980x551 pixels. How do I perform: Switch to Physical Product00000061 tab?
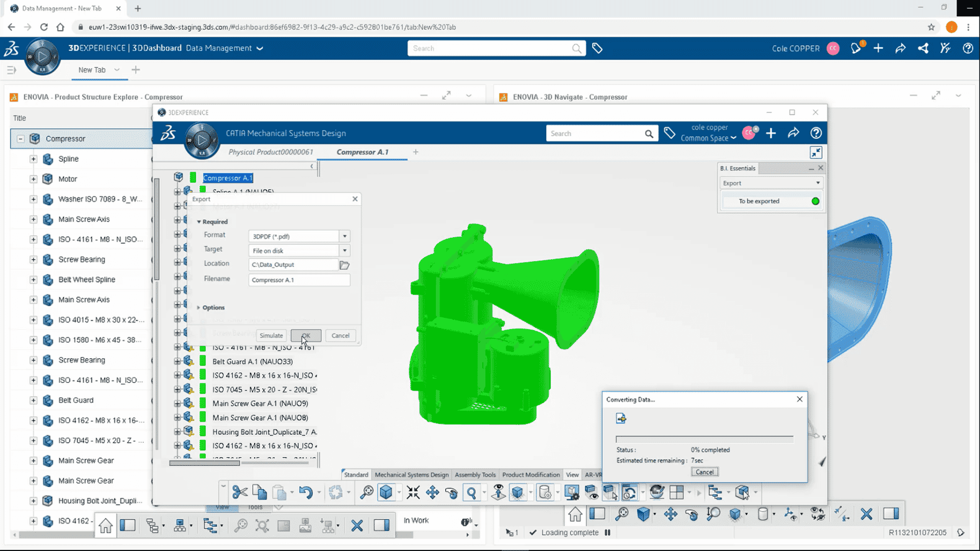(271, 152)
